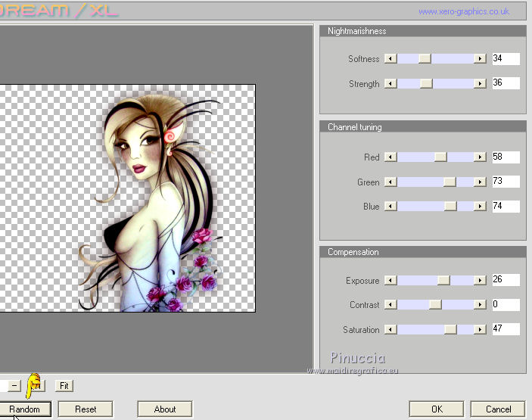532x420 pixels.
Task: Click the Random button
Action: point(24,409)
